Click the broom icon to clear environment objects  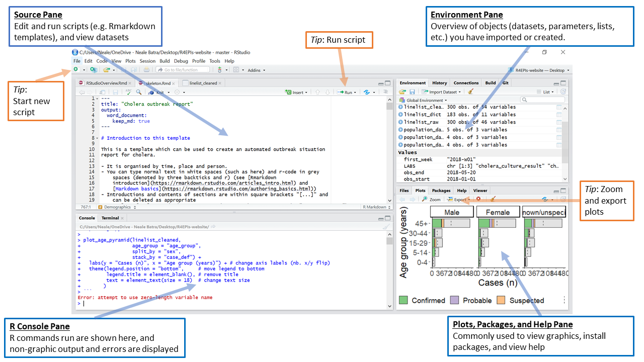[470, 92]
